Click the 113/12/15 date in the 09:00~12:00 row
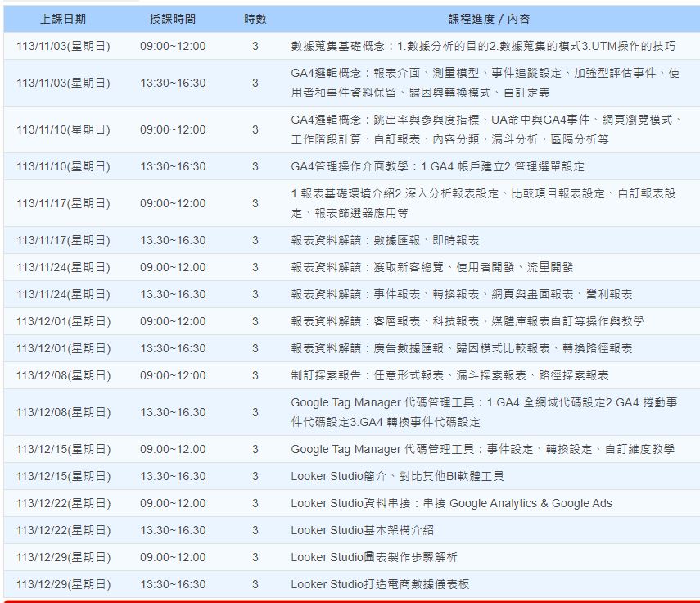This screenshot has height=603, width=700. tap(63, 449)
